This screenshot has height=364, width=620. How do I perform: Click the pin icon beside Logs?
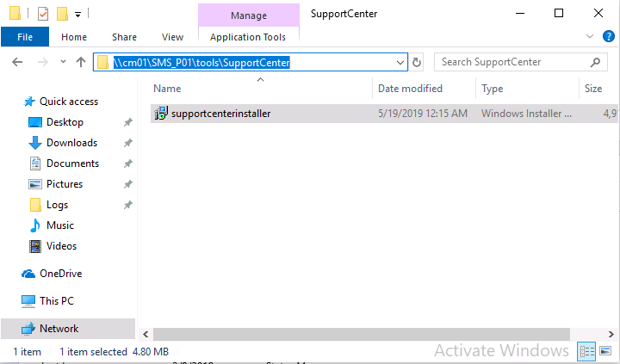[127, 205]
